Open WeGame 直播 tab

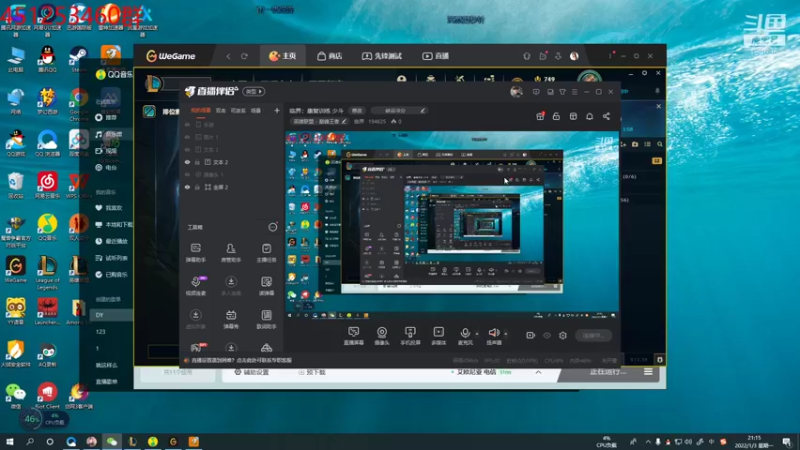[436, 56]
